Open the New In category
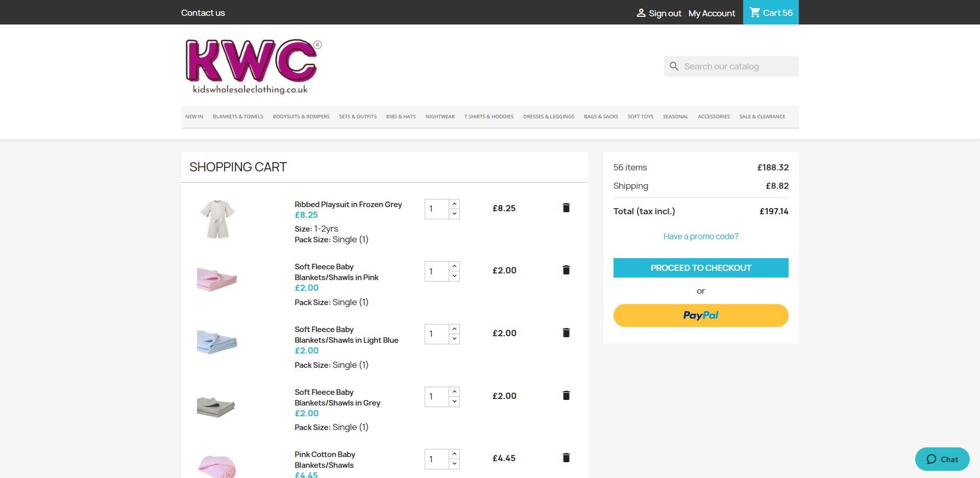 pyautogui.click(x=194, y=117)
